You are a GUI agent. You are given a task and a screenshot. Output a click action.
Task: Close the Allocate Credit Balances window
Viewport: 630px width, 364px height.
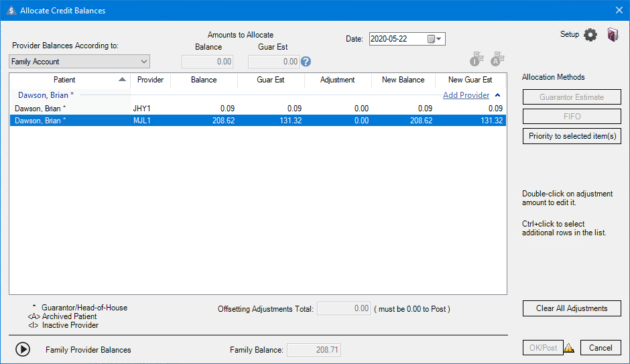(x=619, y=10)
